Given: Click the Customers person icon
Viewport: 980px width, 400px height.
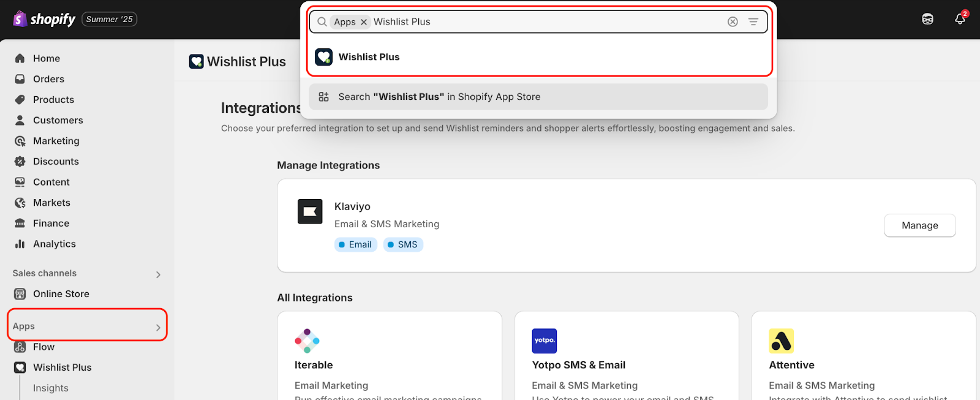Looking at the screenshot, I should pyautogui.click(x=20, y=120).
